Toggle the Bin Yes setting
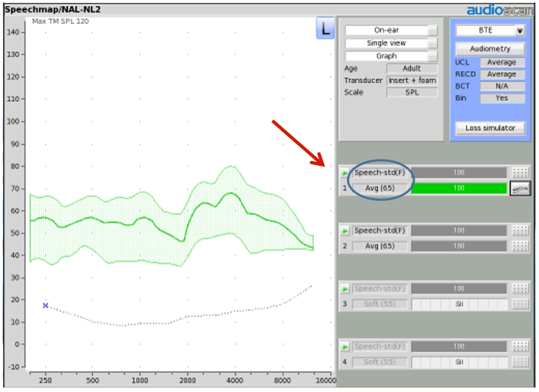 point(502,98)
